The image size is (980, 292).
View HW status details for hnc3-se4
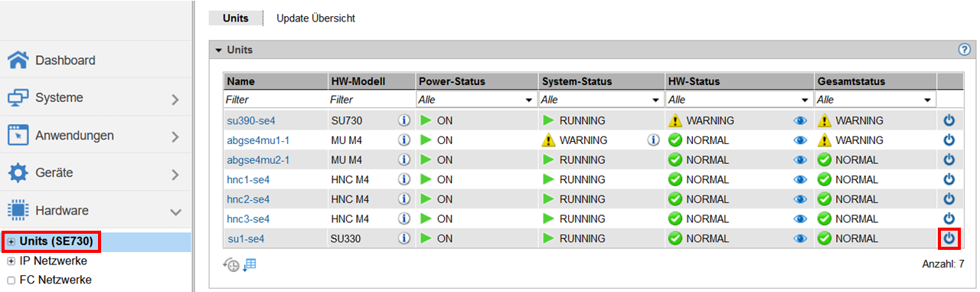point(801,218)
